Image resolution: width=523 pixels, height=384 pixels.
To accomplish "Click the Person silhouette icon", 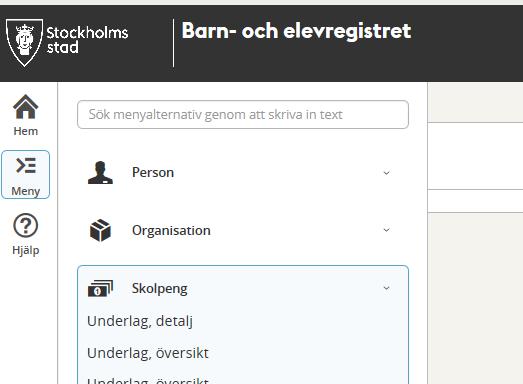I will [100, 172].
